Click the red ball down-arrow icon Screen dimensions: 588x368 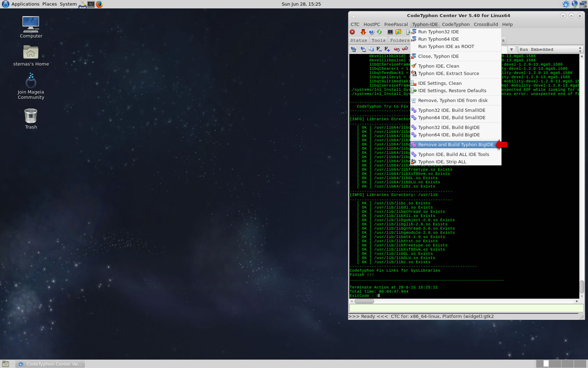(x=397, y=49)
